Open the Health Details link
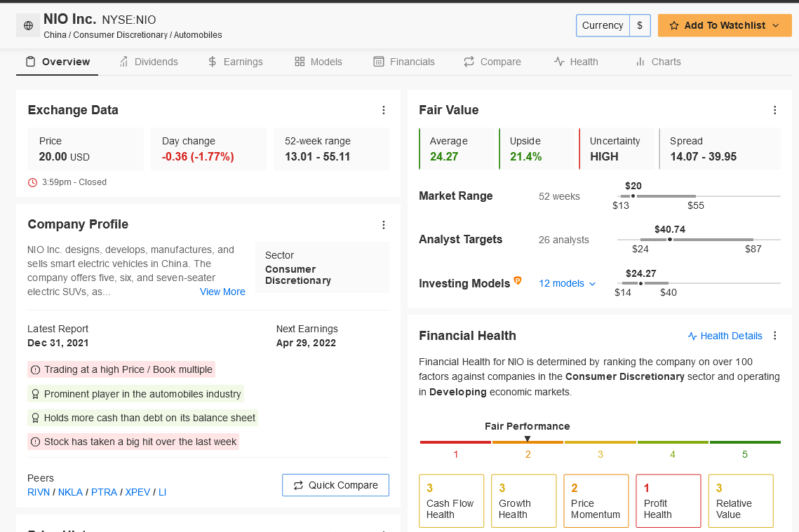 click(725, 336)
